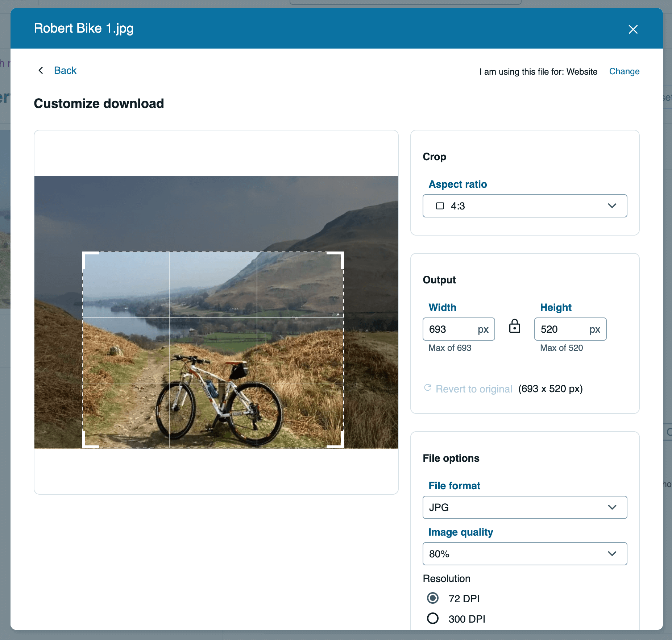Screen dimensions: 672x640
Task: Click the revert circular arrow icon
Action: [428, 388]
